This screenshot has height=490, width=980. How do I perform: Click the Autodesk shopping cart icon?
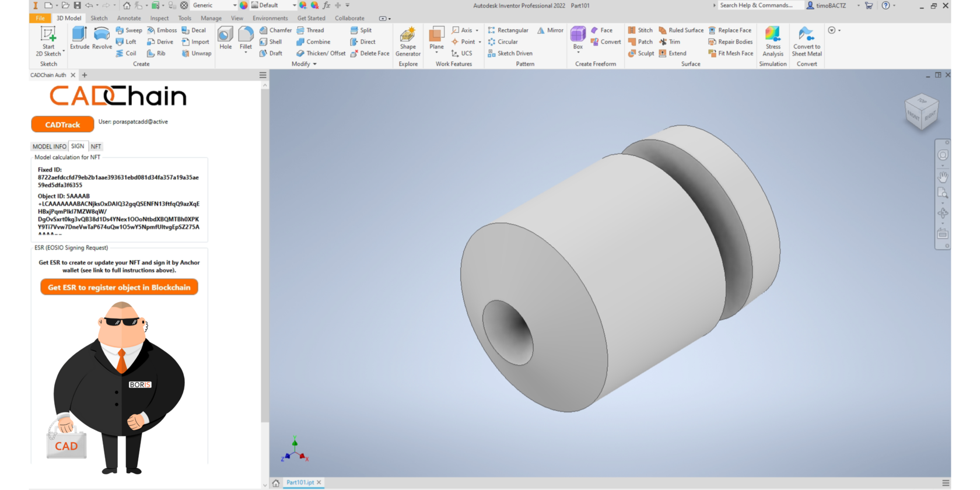point(869,5)
